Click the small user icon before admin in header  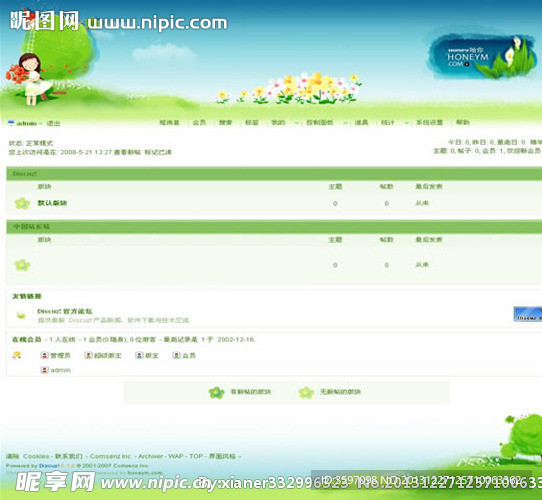tap(11, 123)
